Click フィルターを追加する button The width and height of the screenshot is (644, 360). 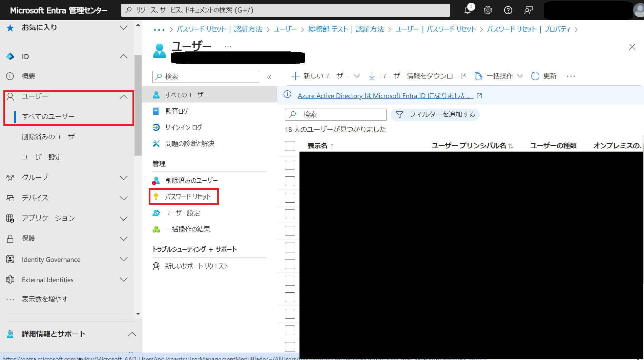coord(435,115)
